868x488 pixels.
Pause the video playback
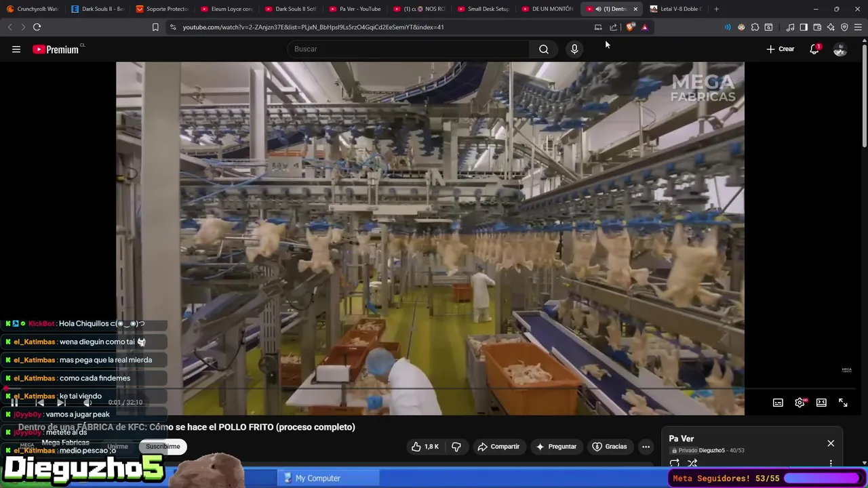[14, 402]
